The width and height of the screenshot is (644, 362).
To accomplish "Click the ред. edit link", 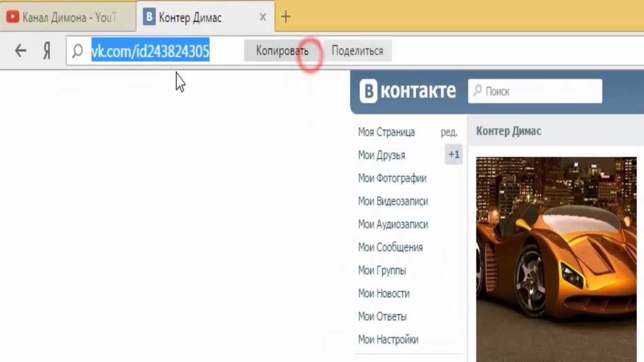I will pos(449,132).
